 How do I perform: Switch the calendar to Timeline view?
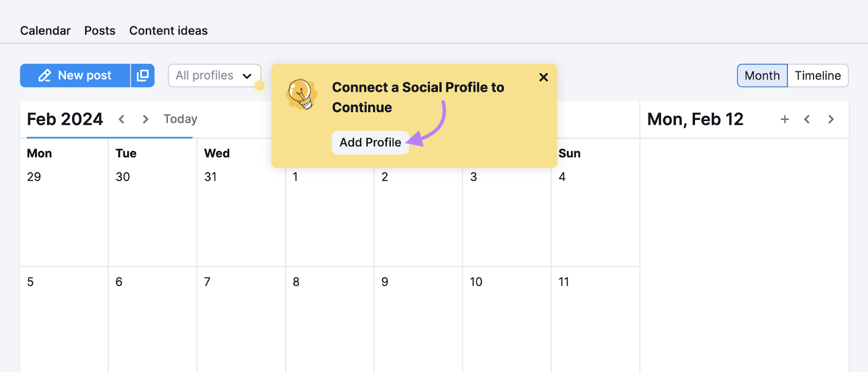tap(817, 75)
